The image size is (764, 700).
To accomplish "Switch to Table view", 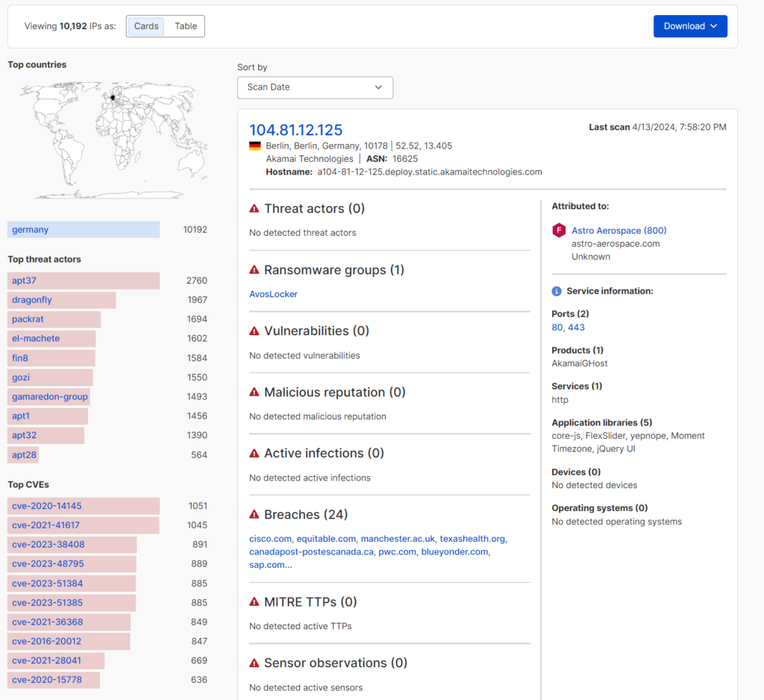I will click(186, 26).
